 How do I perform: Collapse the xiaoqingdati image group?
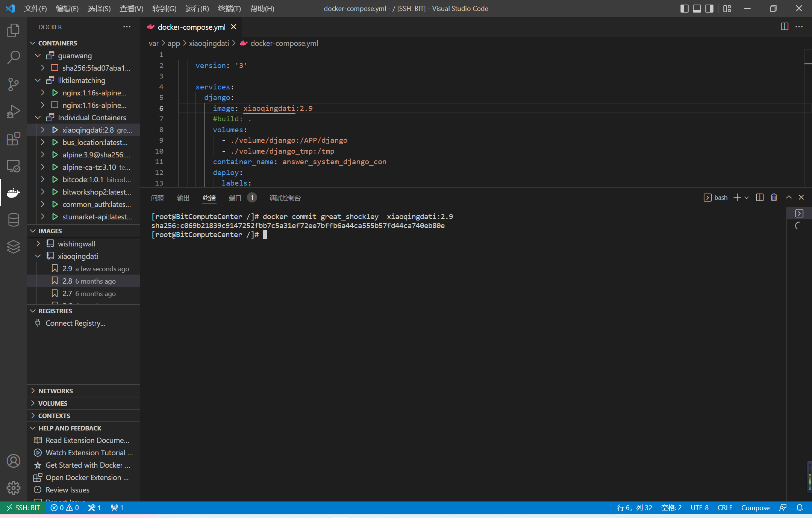pyautogui.click(x=38, y=256)
